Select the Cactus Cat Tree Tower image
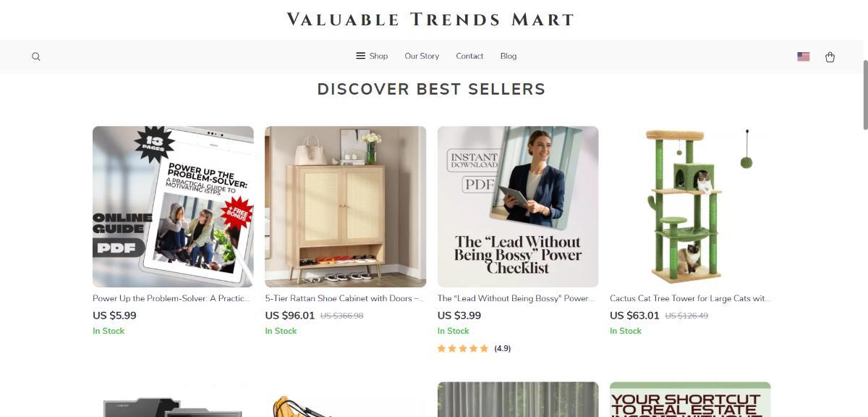This screenshot has width=868, height=417. (x=690, y=206)
